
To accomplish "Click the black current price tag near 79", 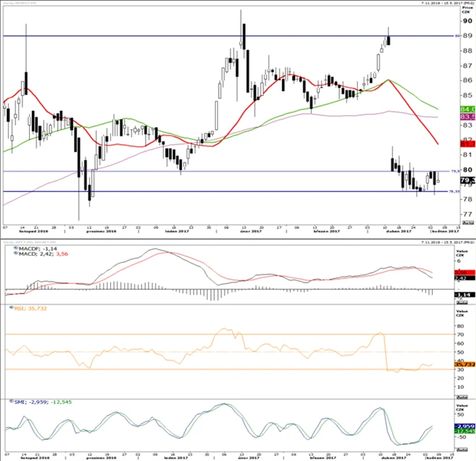I will point(467,180).
